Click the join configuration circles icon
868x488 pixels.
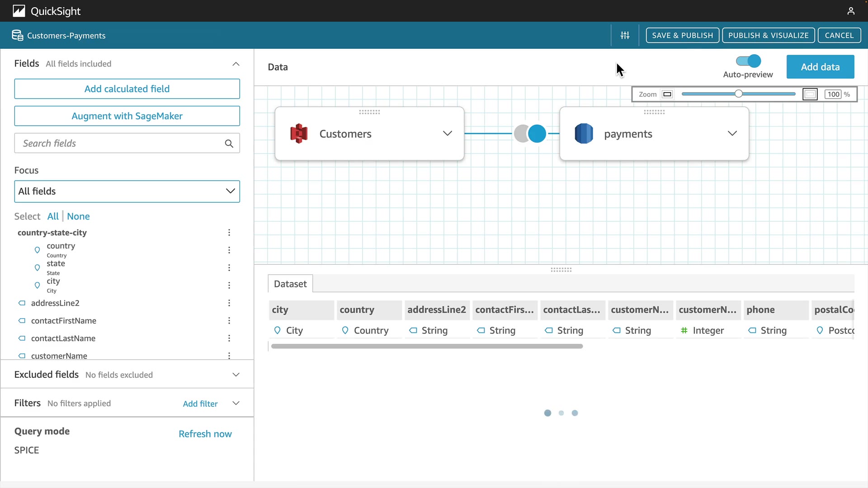click(x=530, y=134)
